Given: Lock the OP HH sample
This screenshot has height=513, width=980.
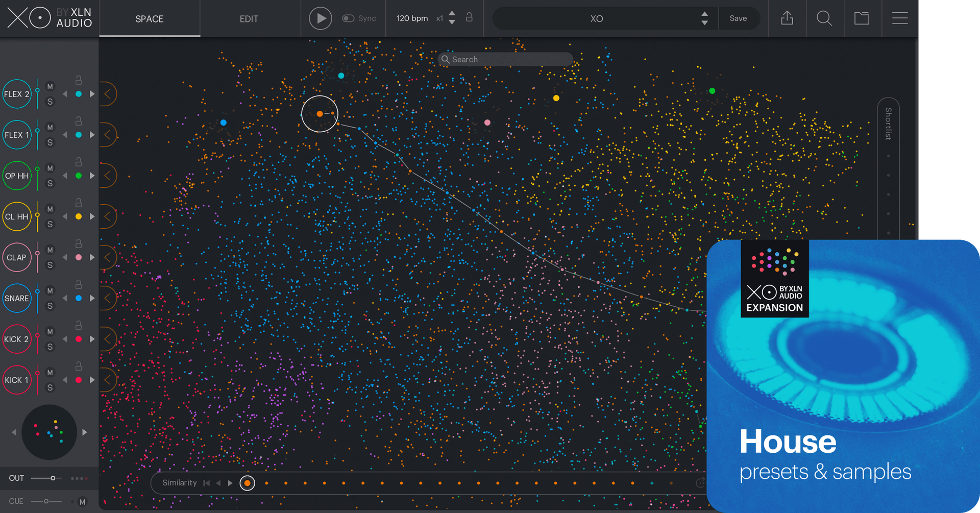Looking at the screenshot, I should (79, 162).
